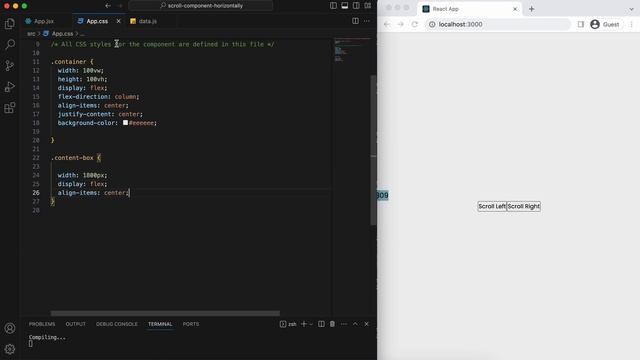Viewport: 640px width, 360px height.
Task: Click the editor horizontal scrollbar
Action: pos(165,313)
